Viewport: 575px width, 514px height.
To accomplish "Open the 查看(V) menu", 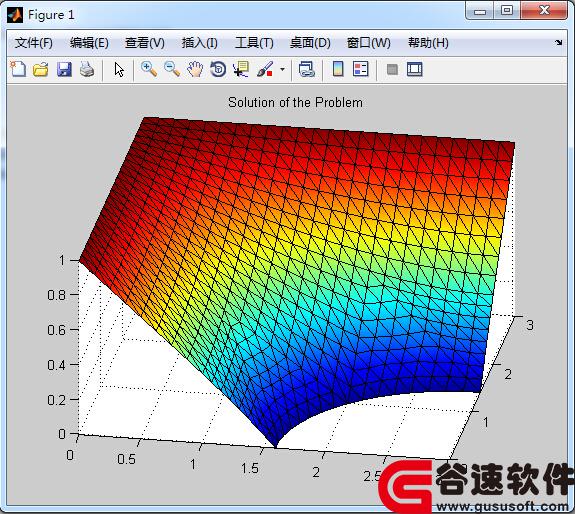I will point(145,43).
